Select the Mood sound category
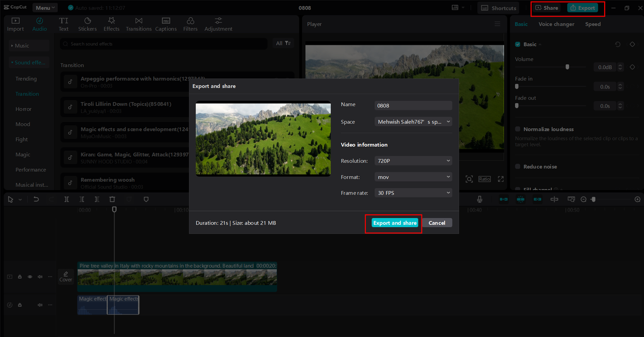Viewport: 644px width, 337px height. click(x=23, y=124)
